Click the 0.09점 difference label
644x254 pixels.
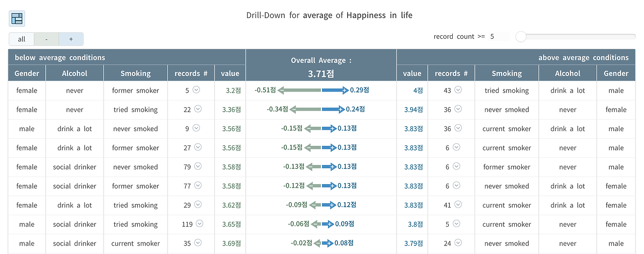pos(345,224)
